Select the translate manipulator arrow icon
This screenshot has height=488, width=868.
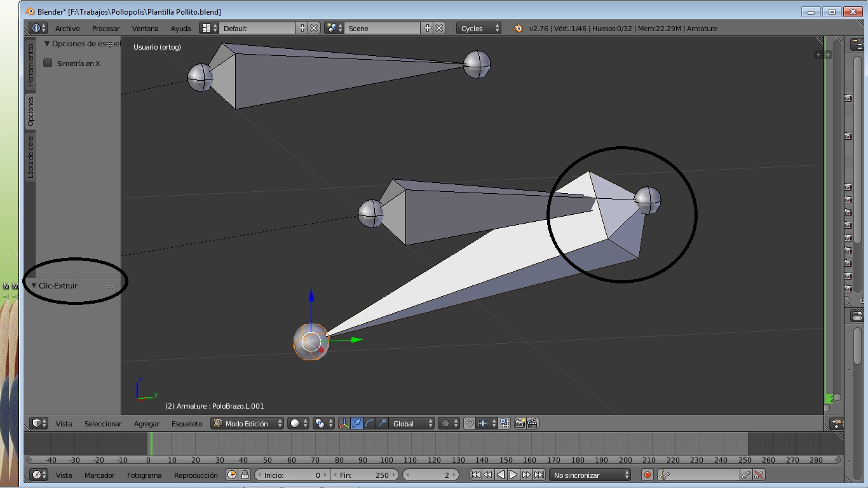pyautogui.click(x=356, y=423)
